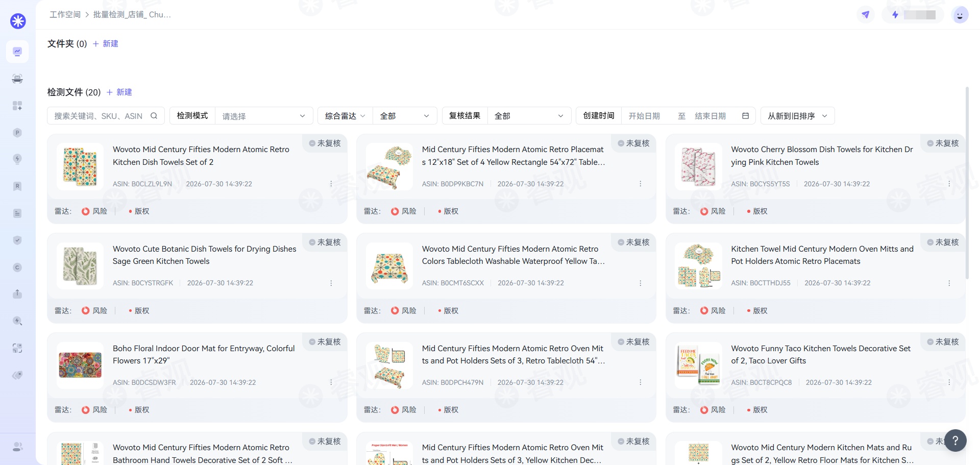Open the upload arrow sidebar icon
980x465 pixels.
pyautogui.click(x=17, y=294)
